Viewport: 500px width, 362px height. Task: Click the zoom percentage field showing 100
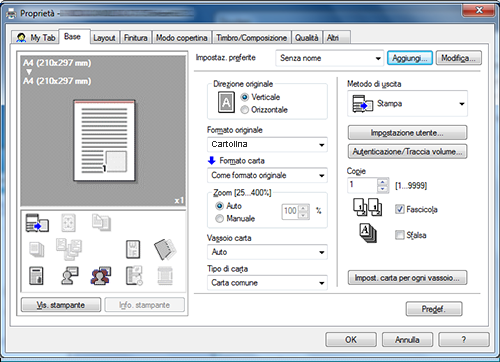pos(290,212)
